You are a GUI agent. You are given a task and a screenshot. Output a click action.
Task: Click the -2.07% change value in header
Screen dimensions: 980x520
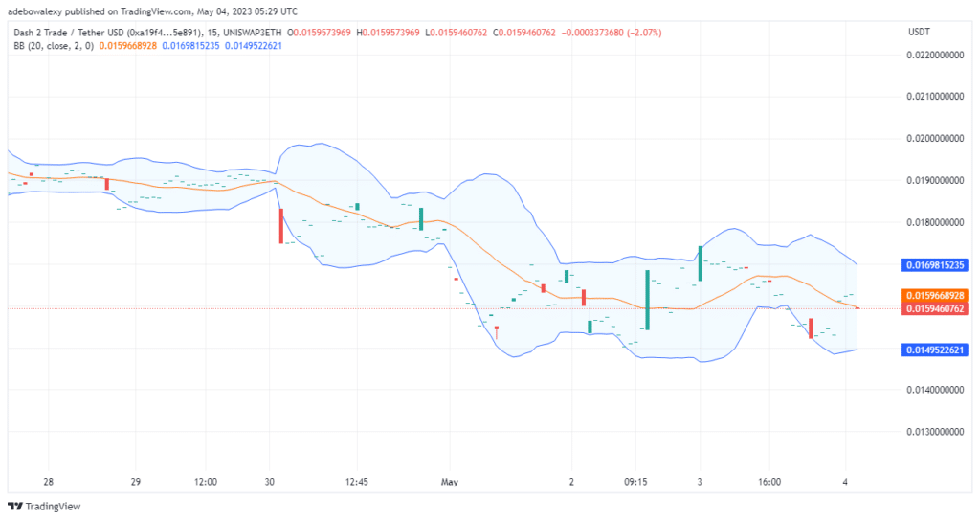coord(644,33)
